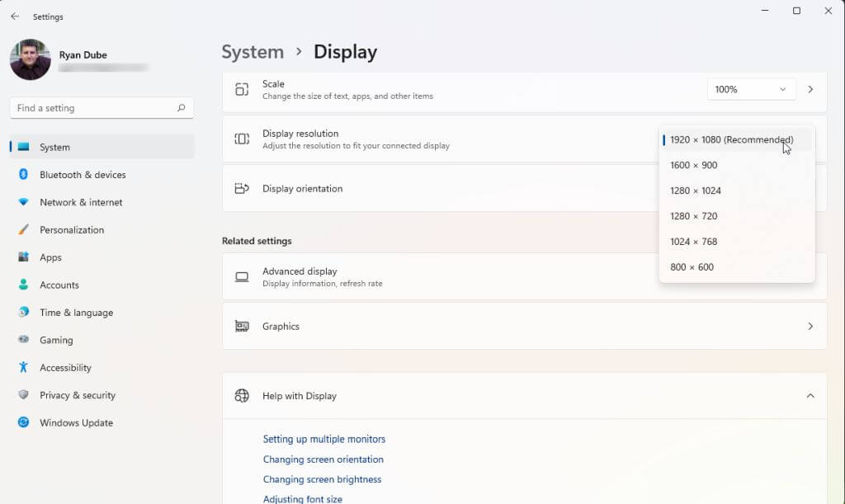Click the Personalization paintbrush icon
The image size is (845, 504).
23,230
